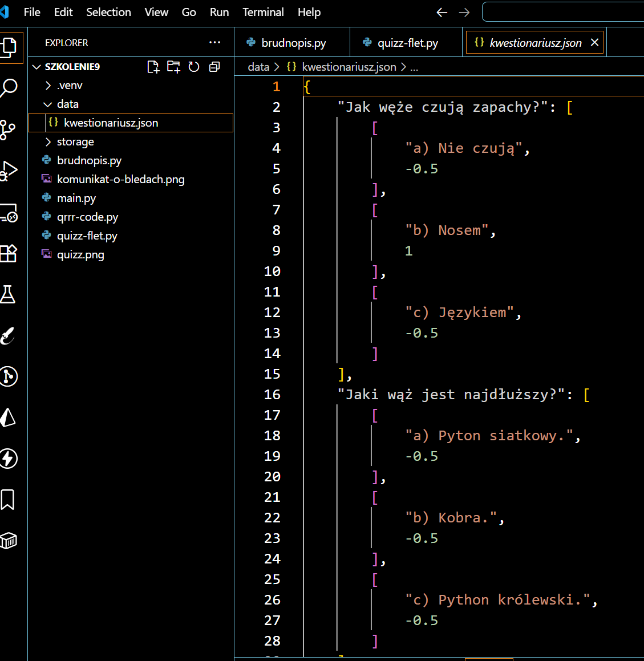Click the text "Jaki wąż jest najdłuższy?"
The height and width of the screenshot is (661, 644).
coord(451,395)
